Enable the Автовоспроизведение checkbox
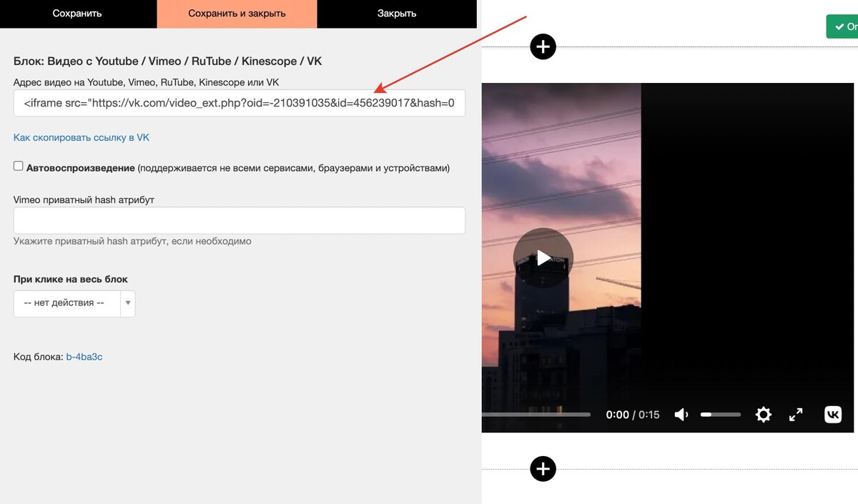This screenshot has width=858, height=504. pos(19,166)
